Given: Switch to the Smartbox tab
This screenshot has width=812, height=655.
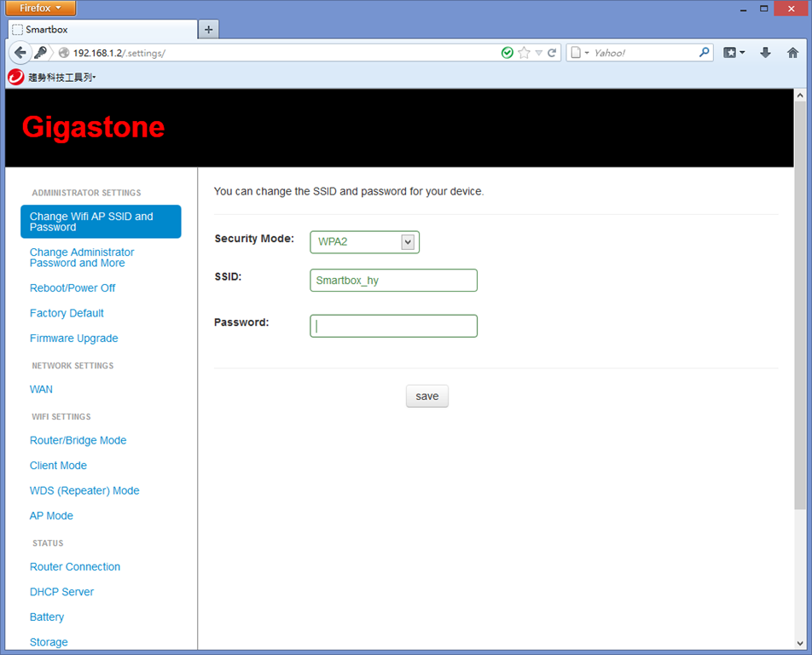Looking at the screenshot, I should click(102, 30).
